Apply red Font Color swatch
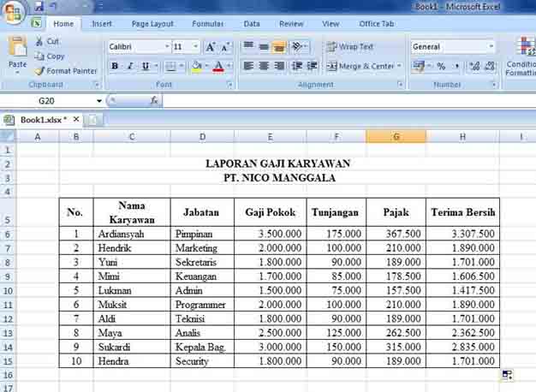Image resolution: width=536 pixels, height=392 pixels. point(218,66)
